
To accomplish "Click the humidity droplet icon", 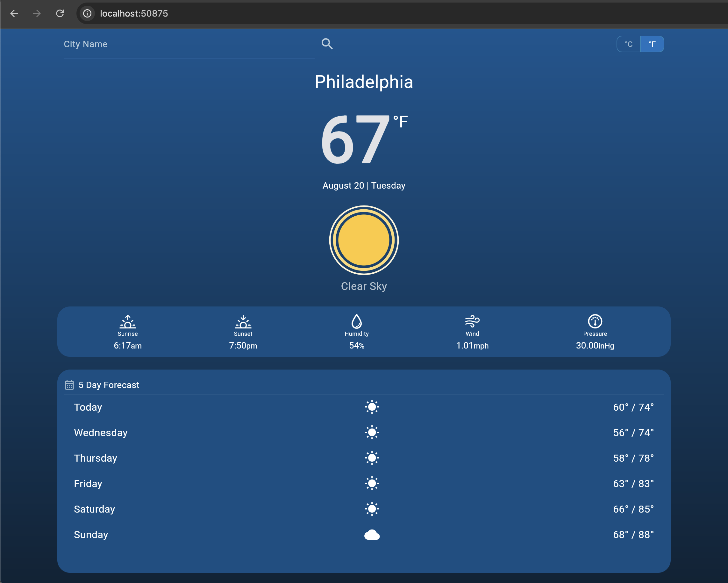I will (x=357, y=321).
